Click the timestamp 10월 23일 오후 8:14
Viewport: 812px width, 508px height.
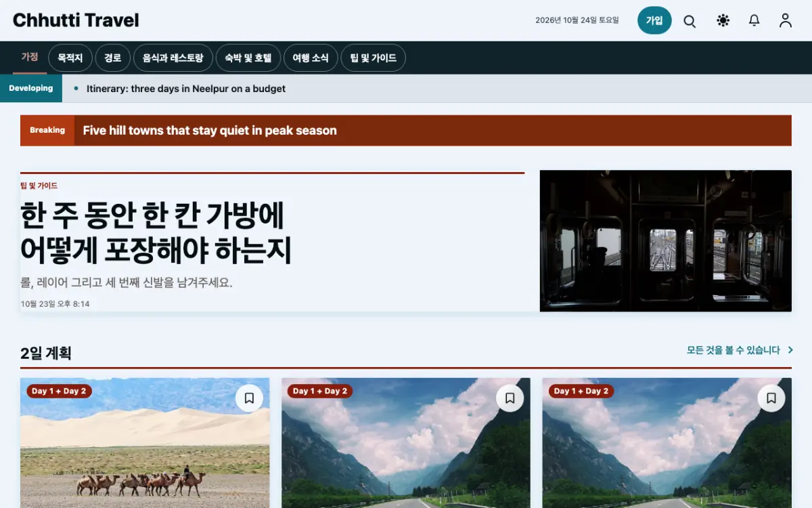(x=55, y=303)
